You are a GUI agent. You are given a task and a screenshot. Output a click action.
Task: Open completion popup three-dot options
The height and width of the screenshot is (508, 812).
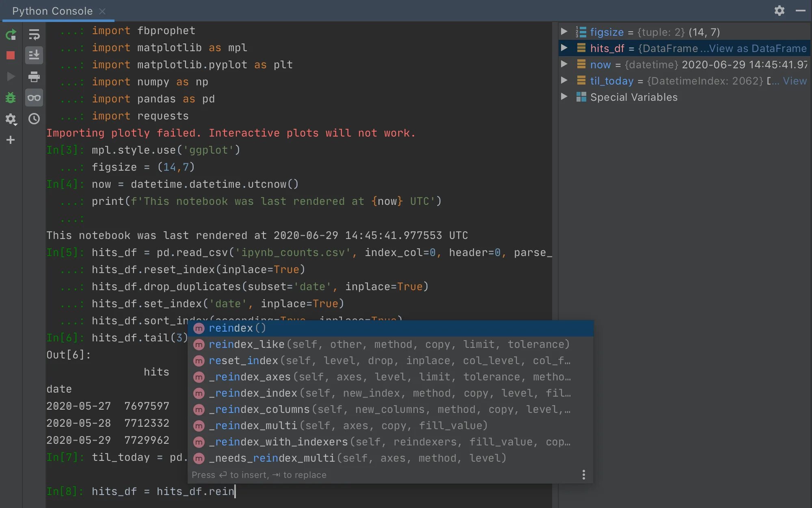pyautogui.click(x=583, y=475)
